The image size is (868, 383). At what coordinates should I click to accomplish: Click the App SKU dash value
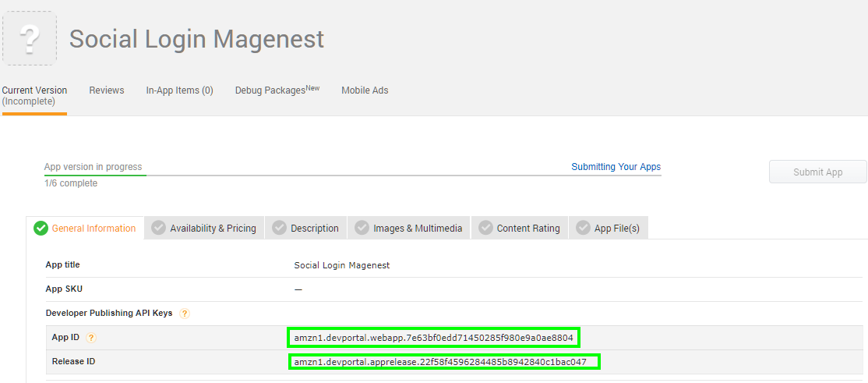(298, 289)
